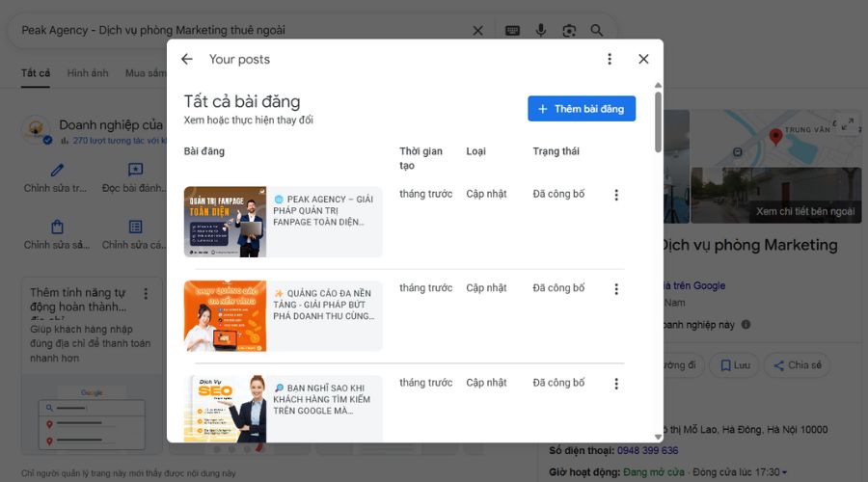This screenshot has width=868, height=482.
Task: Click the scroll up arrow in the dialog
Action: pos(658,85)
